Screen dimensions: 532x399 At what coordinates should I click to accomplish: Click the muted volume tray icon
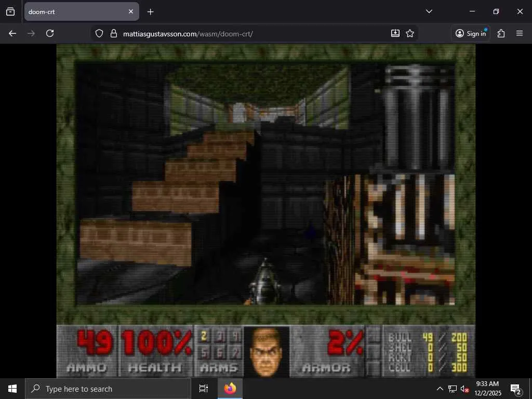(464, 389)
